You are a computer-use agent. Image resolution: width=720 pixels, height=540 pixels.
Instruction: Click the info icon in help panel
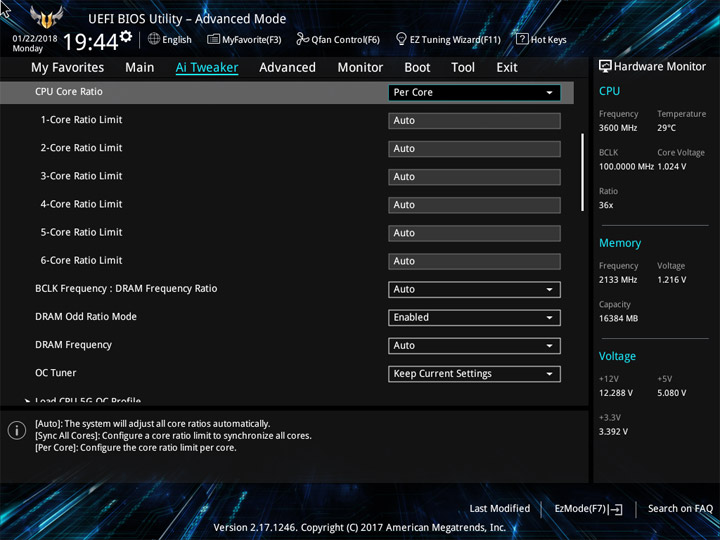(x=17, y=431)
